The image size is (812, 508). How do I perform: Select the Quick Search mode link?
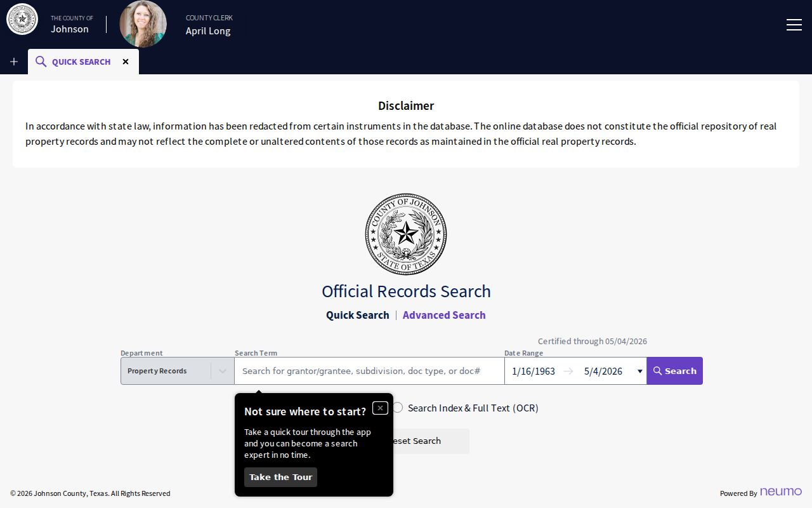(358, 315)
